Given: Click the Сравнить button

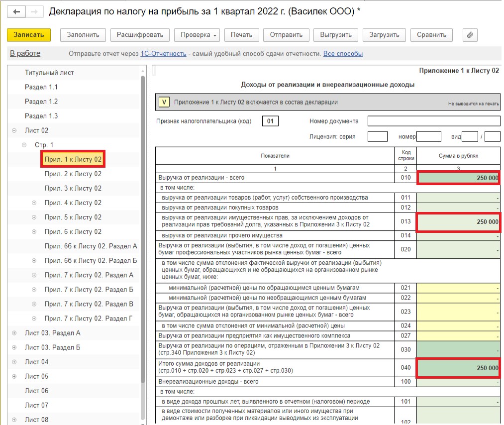Looking at the screenshot, I should tap(431, 35).
